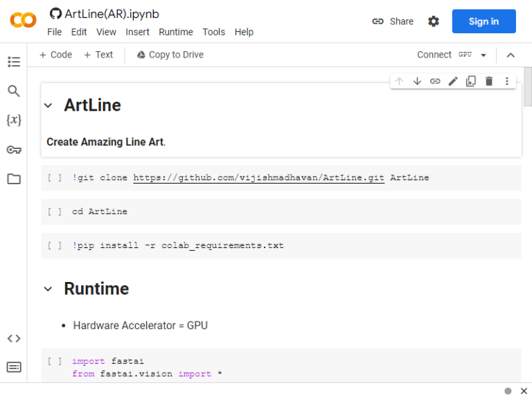Open the Terminal panel icon
The image size is (532, 399).
point(14,367)
